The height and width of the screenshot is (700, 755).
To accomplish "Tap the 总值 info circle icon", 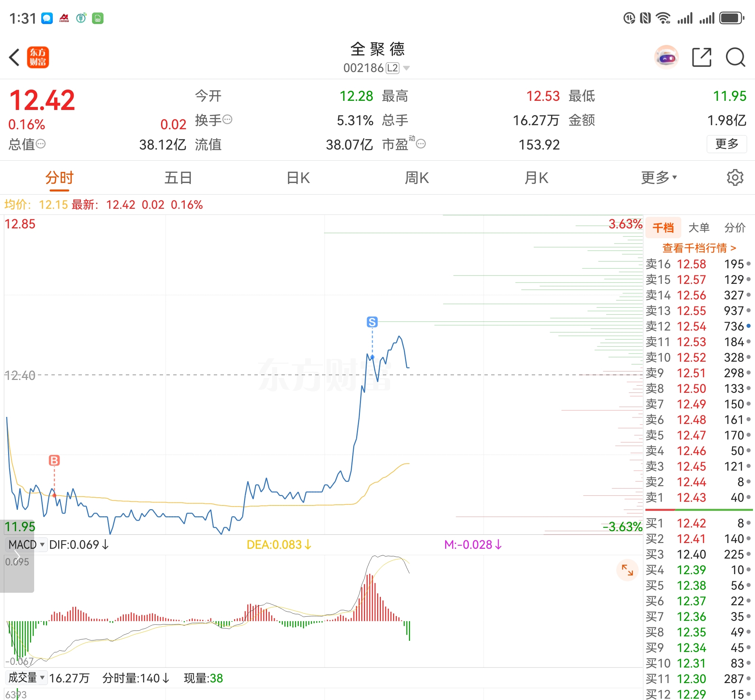I will [41, 144].
